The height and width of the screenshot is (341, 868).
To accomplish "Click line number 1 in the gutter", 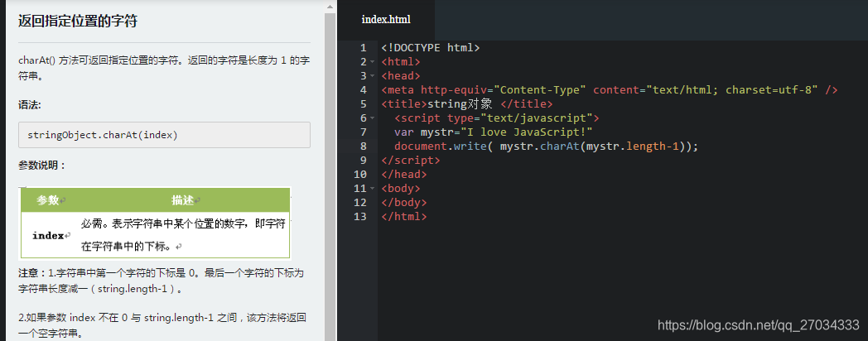I will click(x=363, y=48).
